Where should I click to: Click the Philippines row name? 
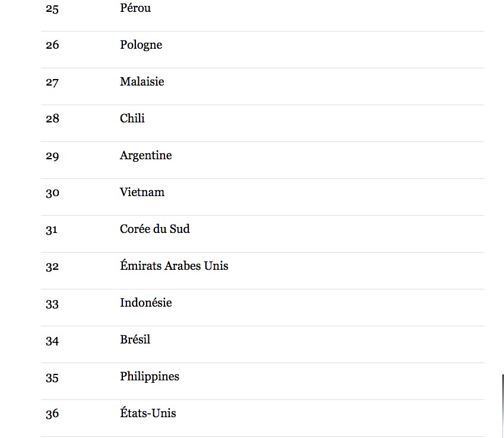click(x=150, y=377)
